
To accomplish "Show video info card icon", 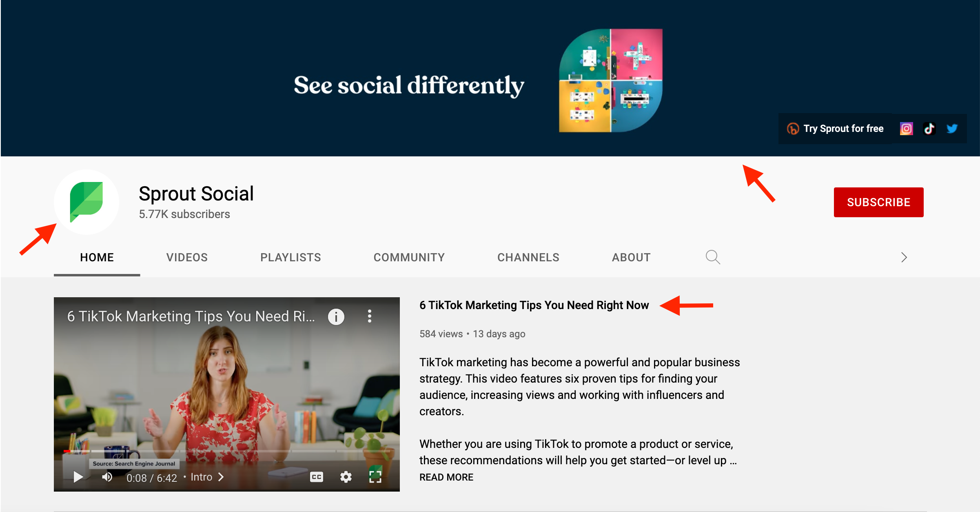I will 336,316.
